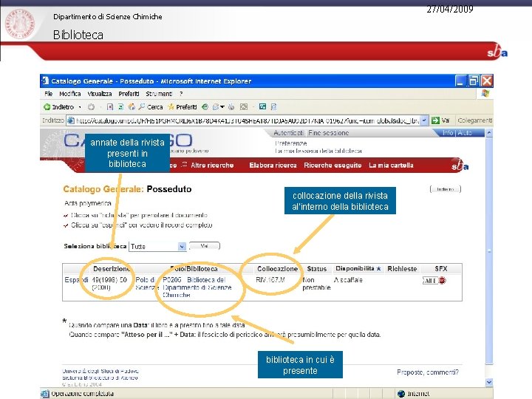The image size is (532, 399).
Task: Open the Mail toolbar dropdown
Action: [x=222, y=107]
